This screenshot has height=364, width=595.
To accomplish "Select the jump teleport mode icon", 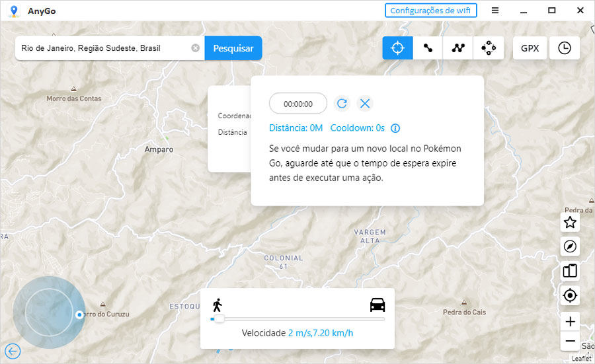I will [x=489, y=48].
